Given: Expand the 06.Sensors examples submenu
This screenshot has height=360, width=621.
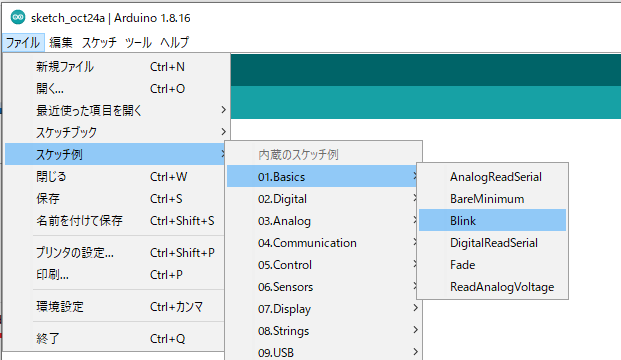Looking at the screenshot, I should [323, 287].
